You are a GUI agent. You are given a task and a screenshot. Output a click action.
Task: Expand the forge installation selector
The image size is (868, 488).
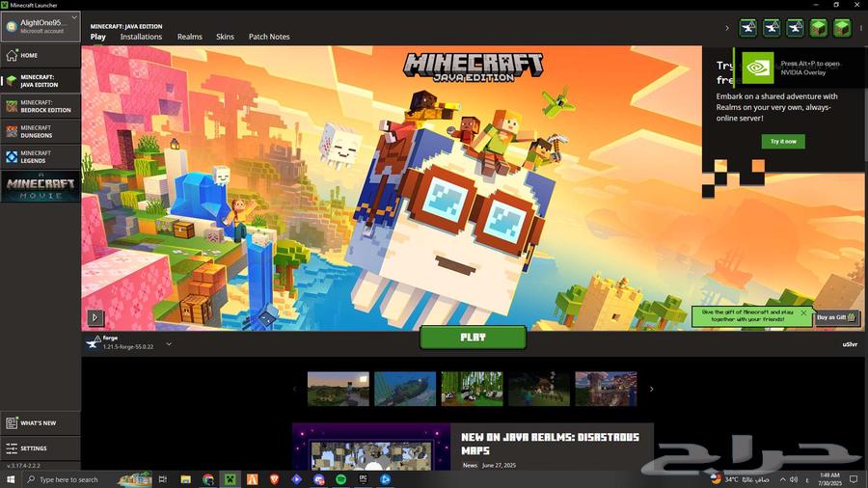point(169,344)
